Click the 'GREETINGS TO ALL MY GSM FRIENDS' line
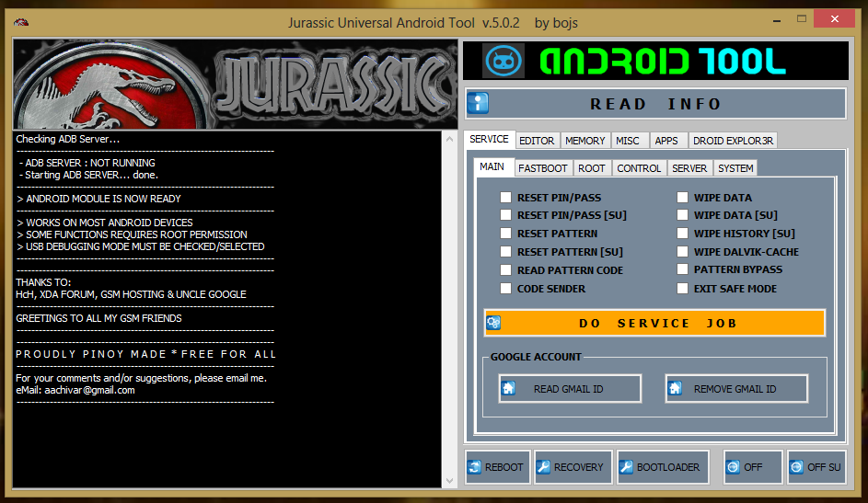Screen dimensions: 868x503 coord(98,318)
